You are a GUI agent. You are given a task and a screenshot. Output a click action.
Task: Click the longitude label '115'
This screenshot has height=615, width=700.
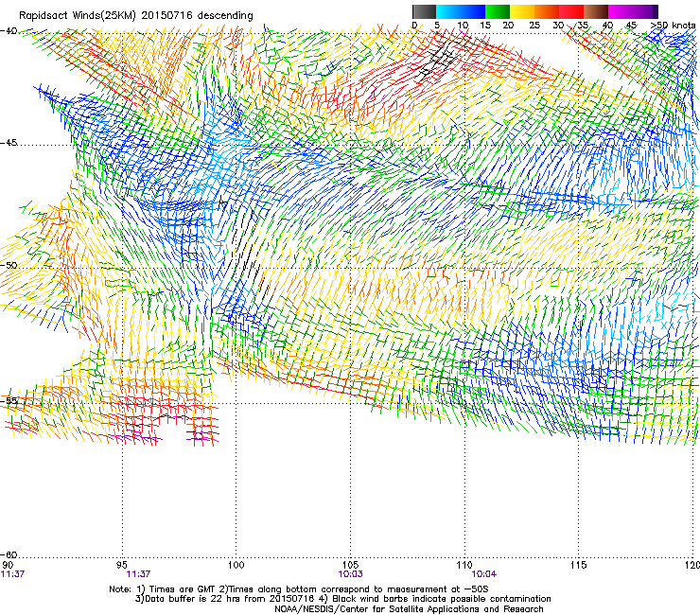pyautogui.click(x=579, y=565)
